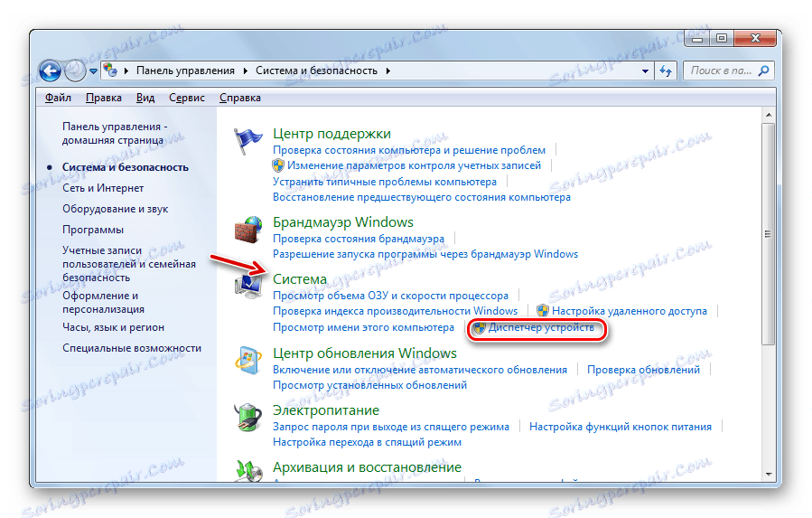Open the Правка menu
The height and width of the screenshot is (518, 812).
pyautogui.click(x=104, y=98)
